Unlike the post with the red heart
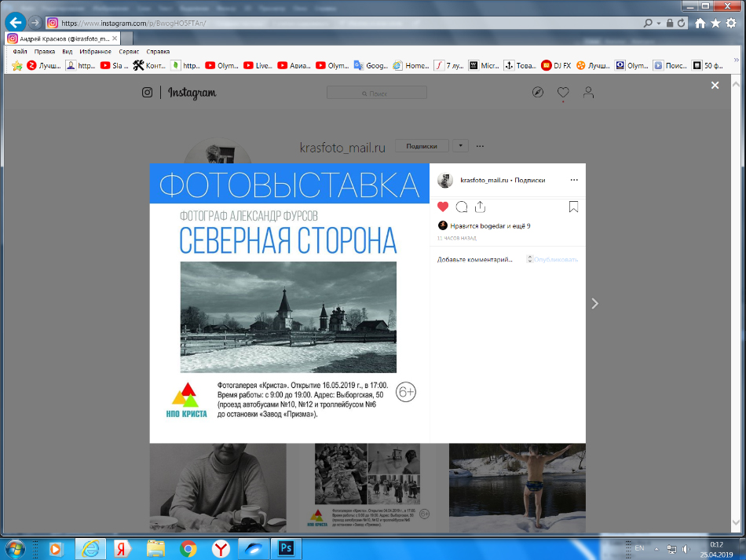 [443, 207]
